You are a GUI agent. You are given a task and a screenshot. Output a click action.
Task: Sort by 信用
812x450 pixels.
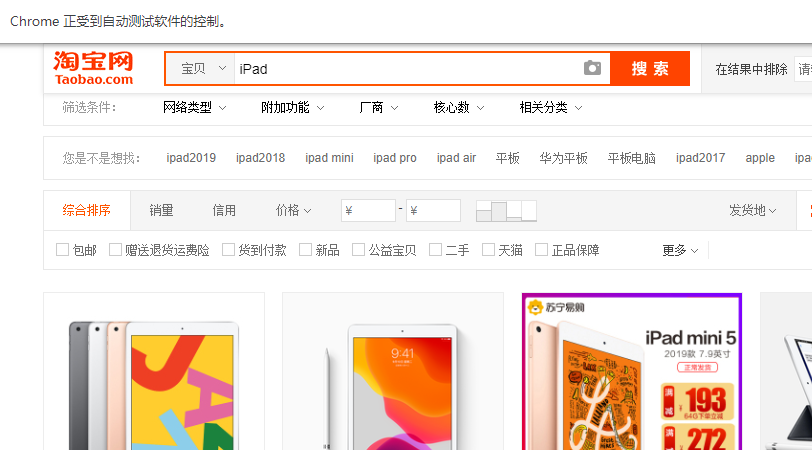click(x=224, y=210)
